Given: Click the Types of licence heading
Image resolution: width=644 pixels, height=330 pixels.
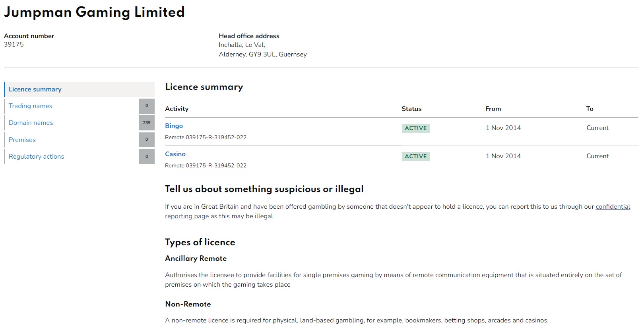Looking at the screenshot, I should coord(200,242).
